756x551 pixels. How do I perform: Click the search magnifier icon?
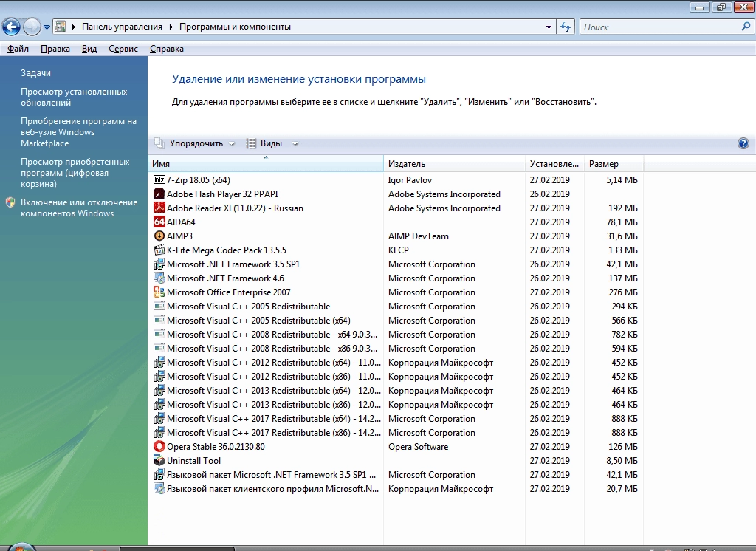746,27
